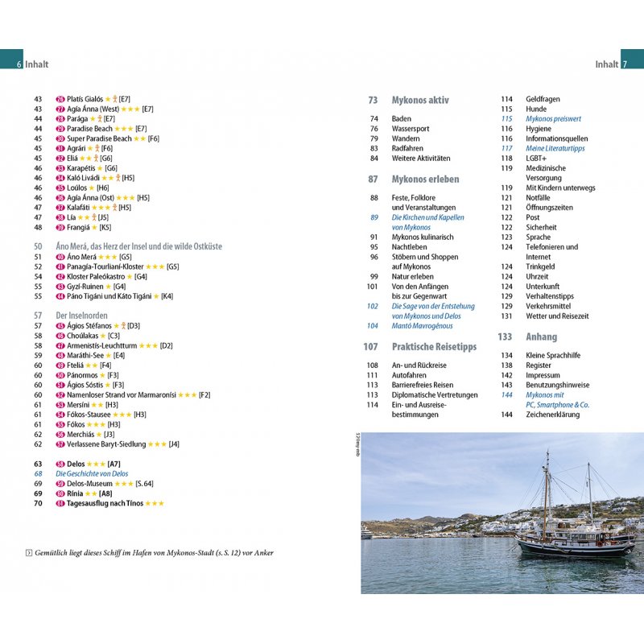Click the child-friendly figure icon beside Kalafáti
The height and width of the screenshot is (644, 644).
[x=115, y=208]
